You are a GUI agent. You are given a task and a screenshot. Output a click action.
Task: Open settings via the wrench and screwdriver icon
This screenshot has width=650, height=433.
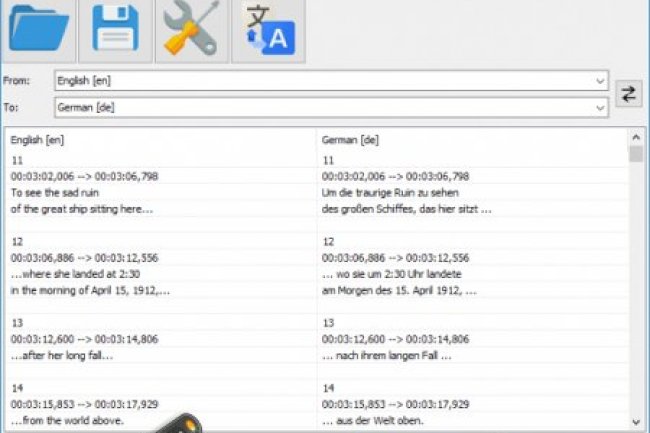(192, 30)
